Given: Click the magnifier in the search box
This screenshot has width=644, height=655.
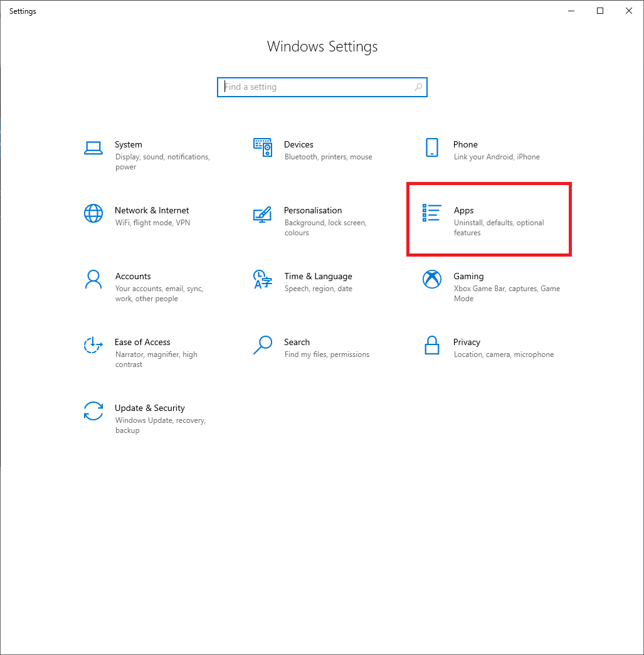Looking at the screenshot, I should (x=418, y=87).
